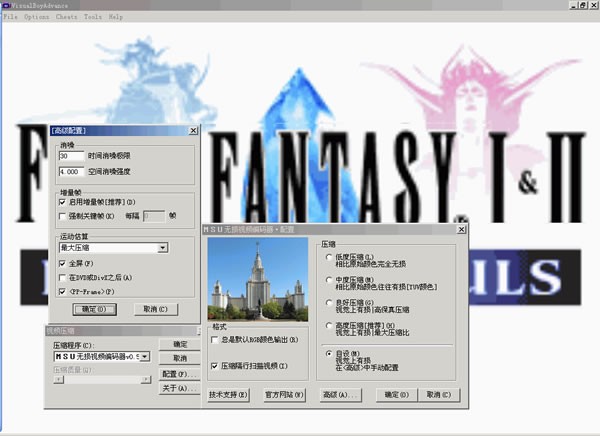Open the Help menu
600x436 pixels.
(x=116, y=17)
